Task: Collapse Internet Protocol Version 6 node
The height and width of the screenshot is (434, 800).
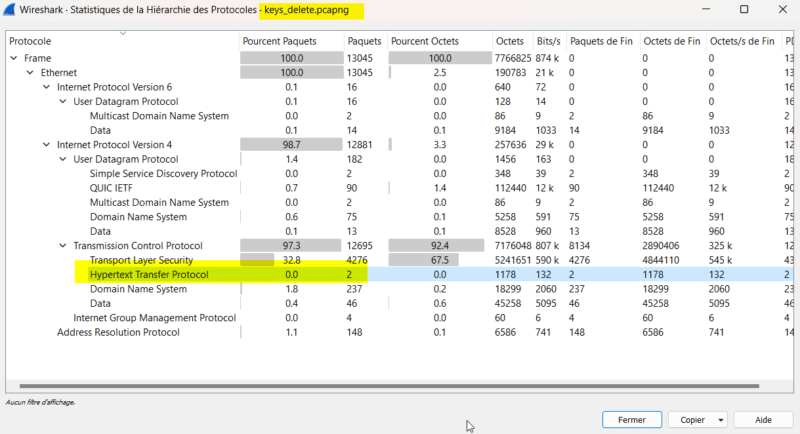Action: coord(46,87)
